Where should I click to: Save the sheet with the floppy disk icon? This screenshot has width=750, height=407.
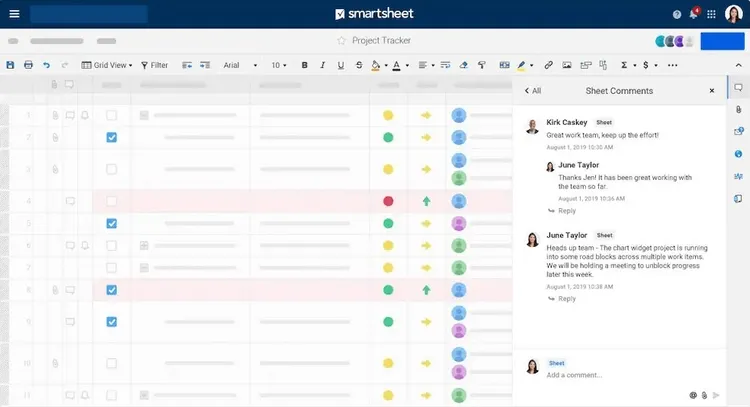tap(10, 65)
